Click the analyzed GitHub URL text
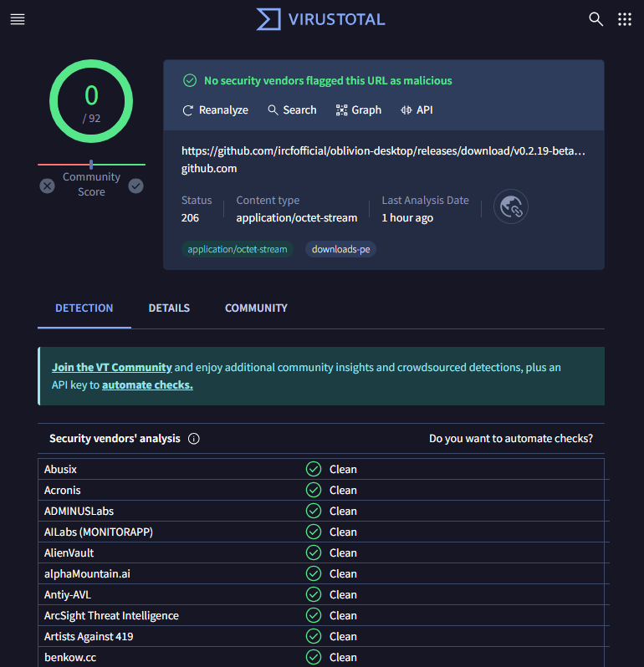The height and width of the screenshot is (667, 644). pyautogui.click(x=383, y=151)
